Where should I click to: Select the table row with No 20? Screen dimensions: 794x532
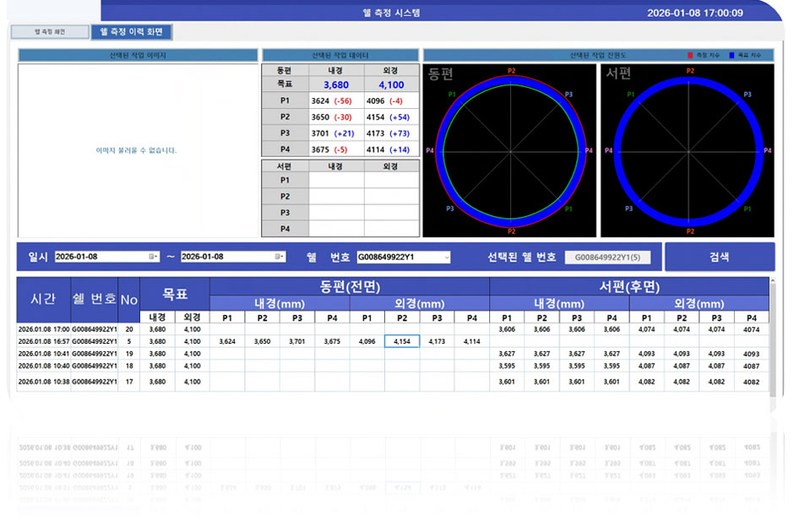tap(393, 329)
